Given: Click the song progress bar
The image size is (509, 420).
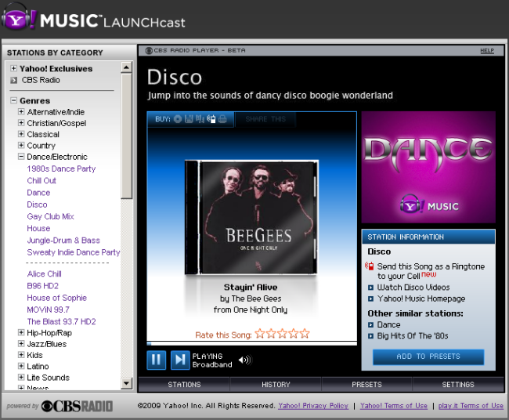Looking at the screenshot, I should pyautogui.click(x=252, y=343).
